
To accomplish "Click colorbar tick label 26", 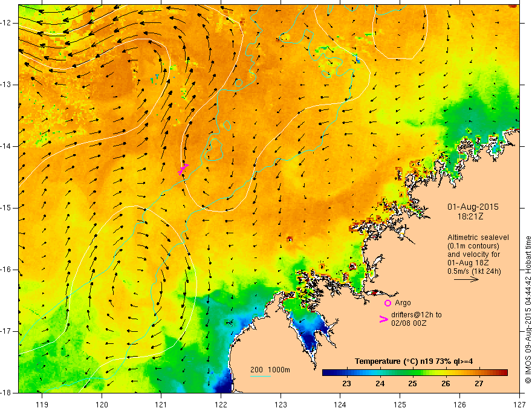I will point(446,384).
